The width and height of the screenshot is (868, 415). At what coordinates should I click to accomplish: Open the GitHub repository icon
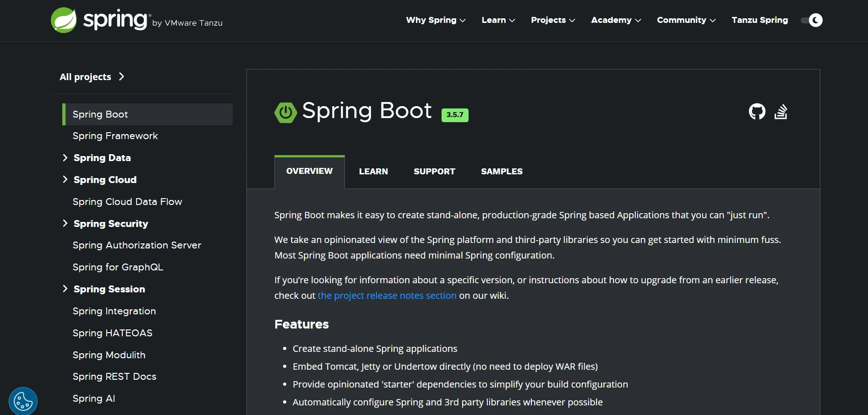coord(757,111)
